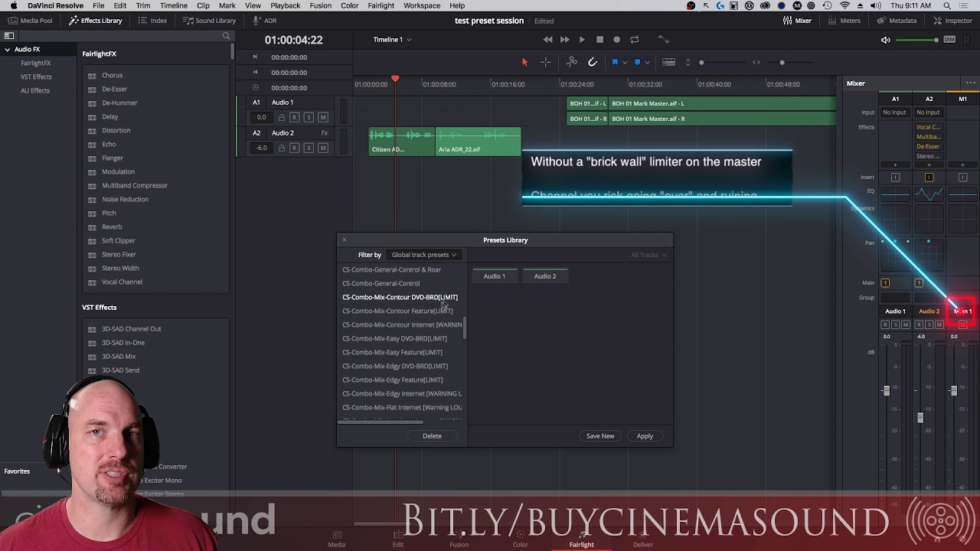Viewport: 980px width, 551px height.
Task: Open the marker color dropdown arrow
Action: click(x=647, y=63)
